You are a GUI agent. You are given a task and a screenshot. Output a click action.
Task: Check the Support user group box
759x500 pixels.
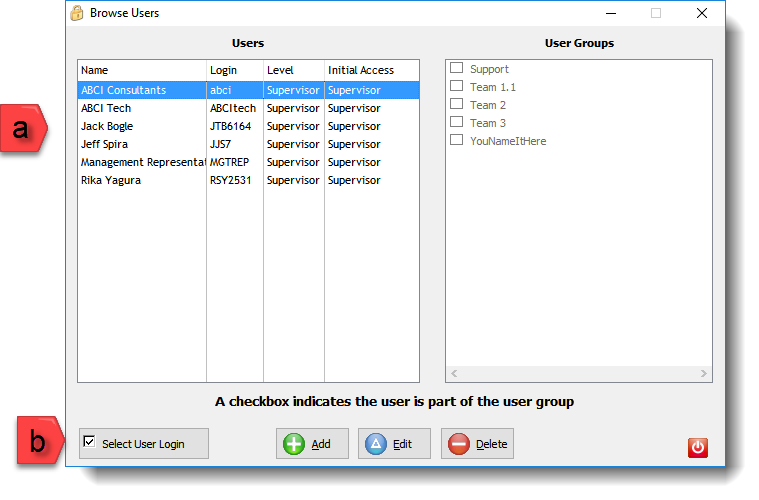tap(457, 69)
